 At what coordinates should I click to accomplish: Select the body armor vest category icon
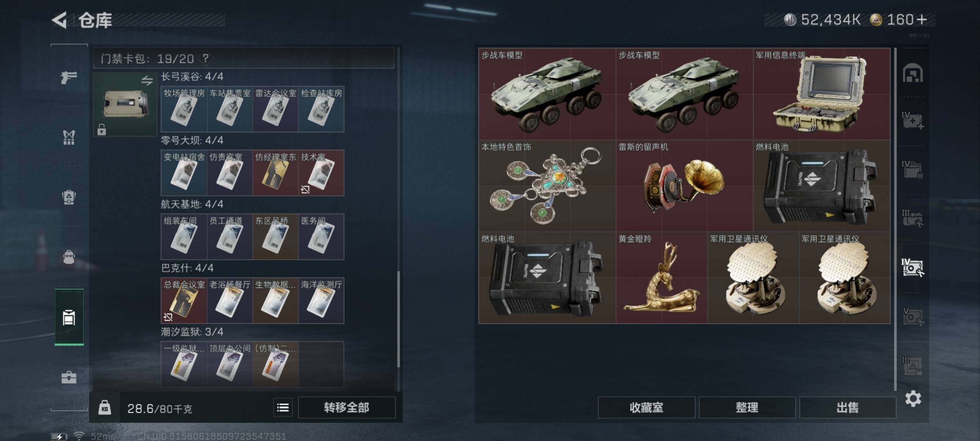coord(69,137)
